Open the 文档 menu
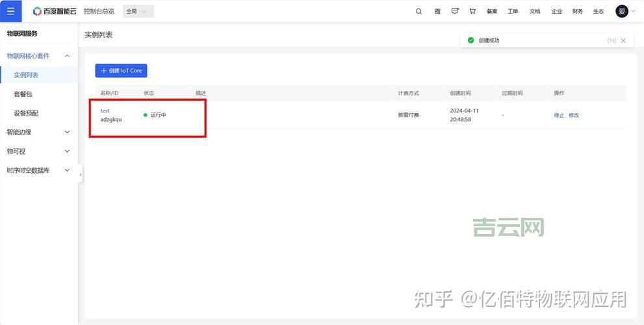 (x=535, y=12)
